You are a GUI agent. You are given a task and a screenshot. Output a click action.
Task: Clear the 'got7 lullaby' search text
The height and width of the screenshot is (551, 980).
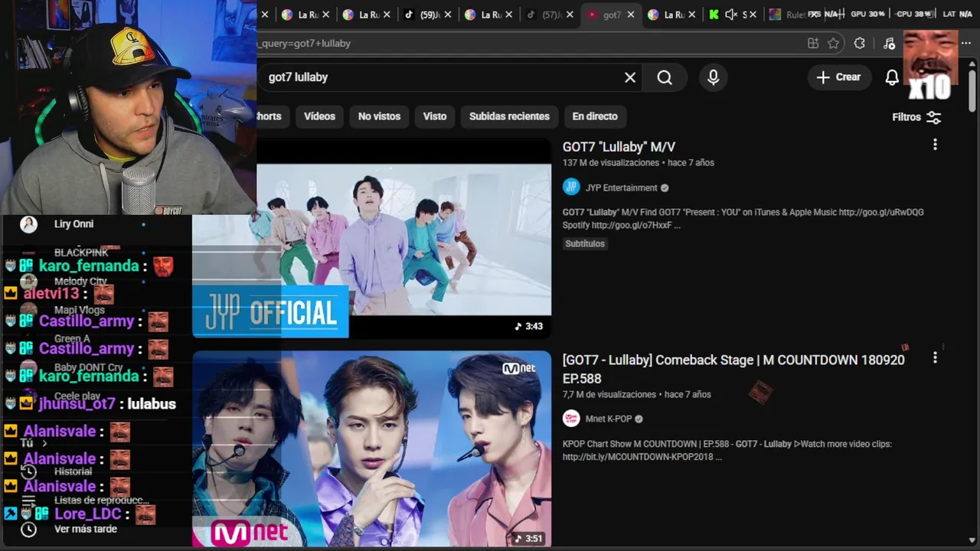click(x=630, y=77)
